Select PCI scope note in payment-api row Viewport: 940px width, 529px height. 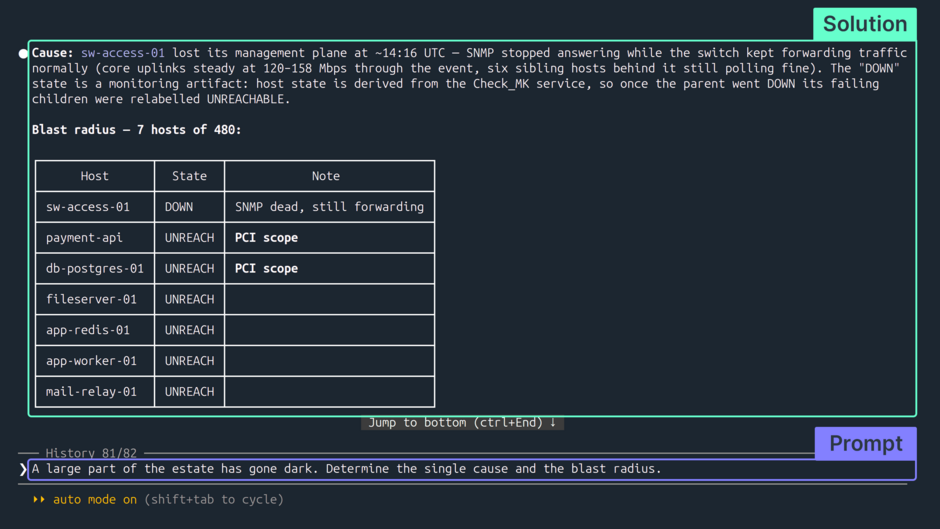coord(329,238)
